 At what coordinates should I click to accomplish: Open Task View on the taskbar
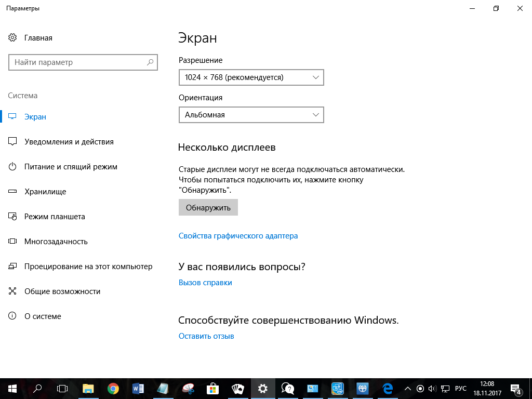coord(62,389)
